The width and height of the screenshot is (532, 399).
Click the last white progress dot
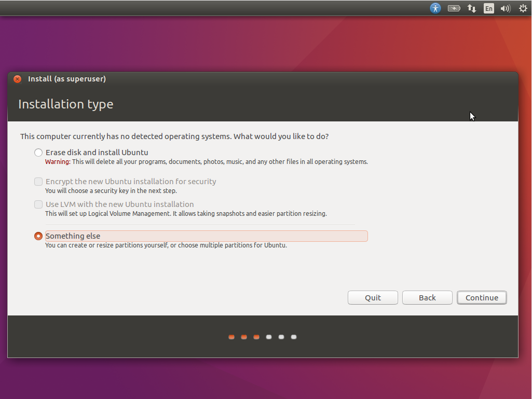point(294,337)
